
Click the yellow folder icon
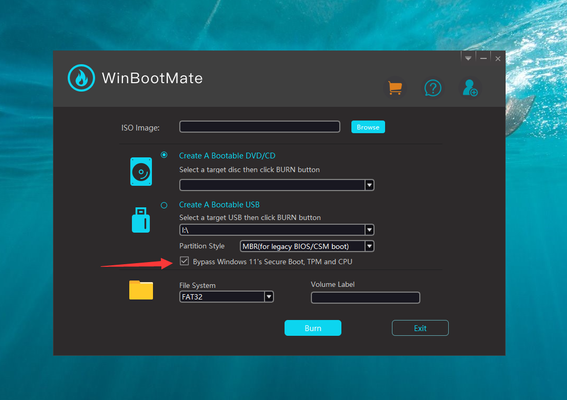tap(141, 290)
